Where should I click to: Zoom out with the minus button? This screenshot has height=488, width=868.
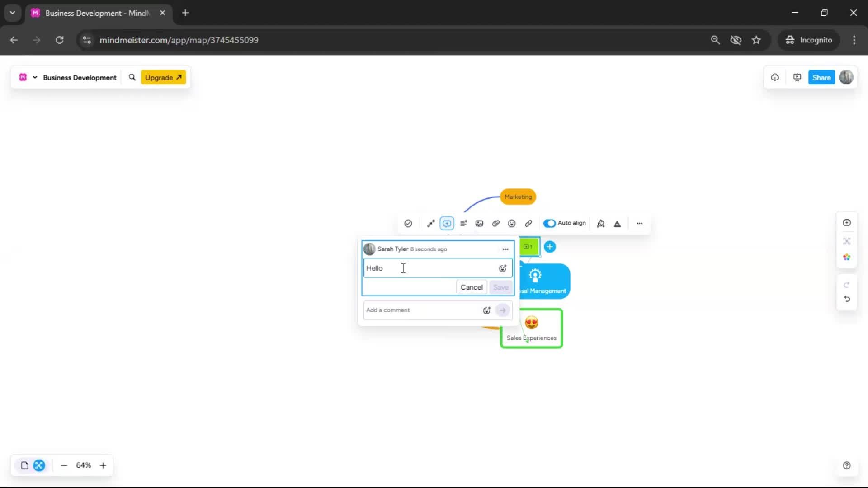pyautogui.click(x=64, y=465)
